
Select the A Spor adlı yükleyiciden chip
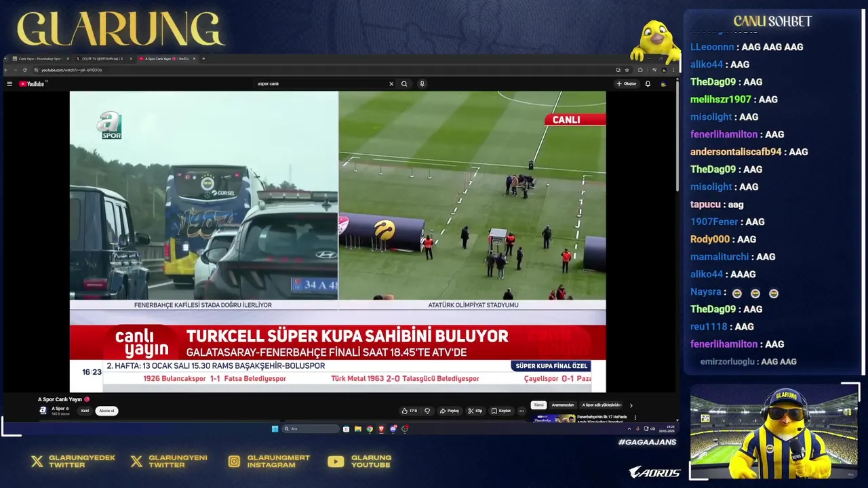point(601,405)
